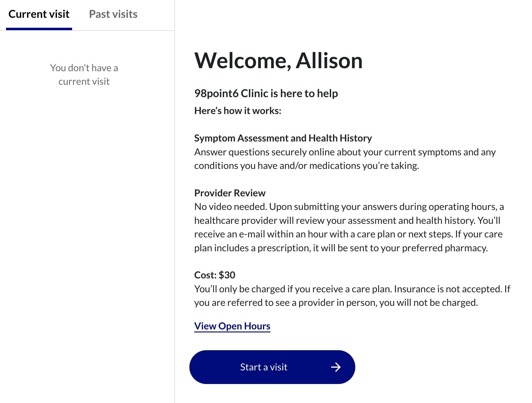Click the "You don't have a current visit" message
Image resolution: width=532 pixels, height=403 pixels.
point(84,75)
